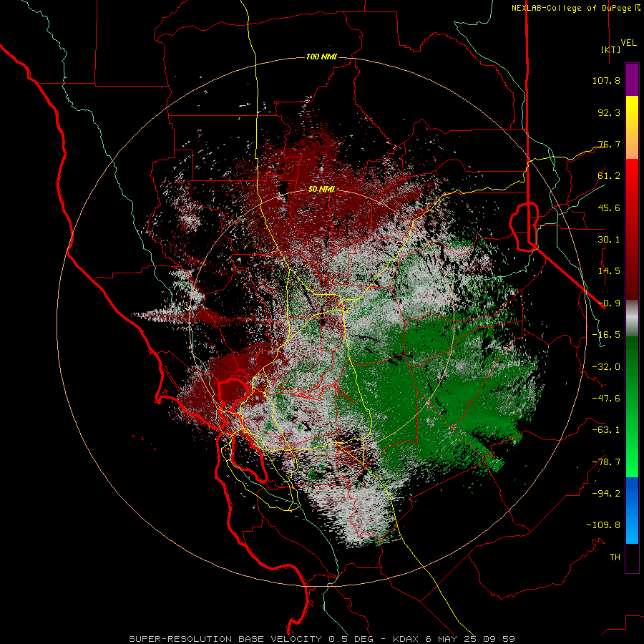The width and height of the screenshot is (644, 644).
Task: Click the 30.1 velocity scale value
Action: click(609, 240)
